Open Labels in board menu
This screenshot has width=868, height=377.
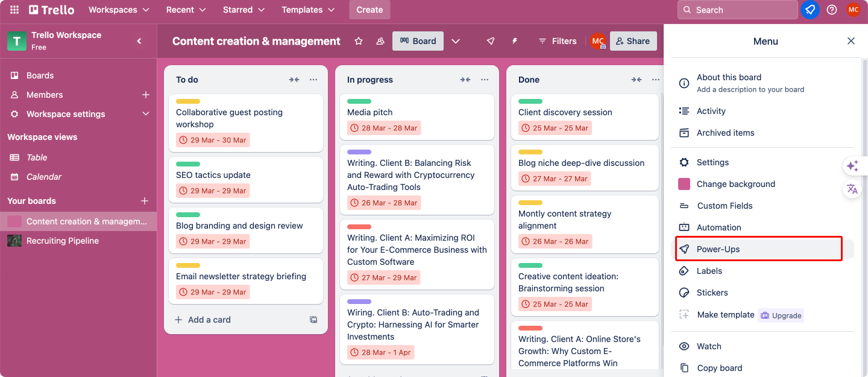coord(763,271)
